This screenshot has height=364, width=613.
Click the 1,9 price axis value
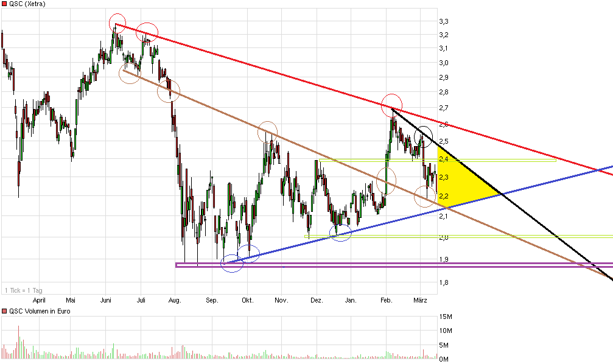click(444, 259)
